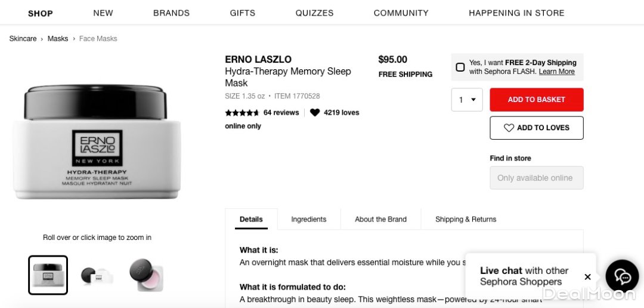Screen dimensions: 644x308
Task: Select the first jar thumbnail
Action: pos(48,275)
